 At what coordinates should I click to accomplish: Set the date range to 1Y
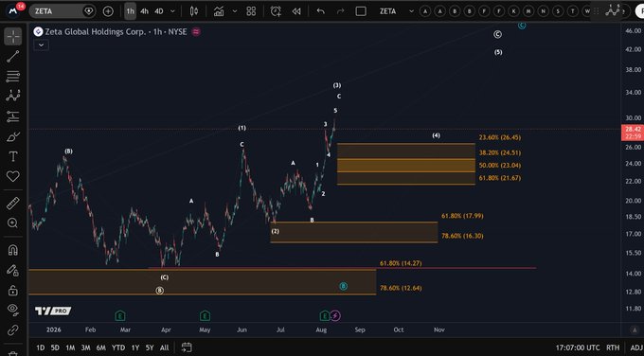[135, 347]
